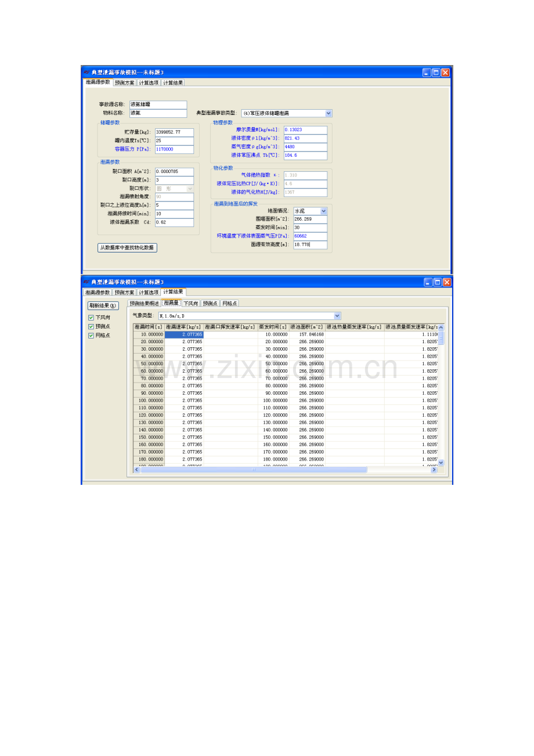Click the app icon in the parameters window title bar
Viewport: 534px width, 756px height.
pos(86,73)
